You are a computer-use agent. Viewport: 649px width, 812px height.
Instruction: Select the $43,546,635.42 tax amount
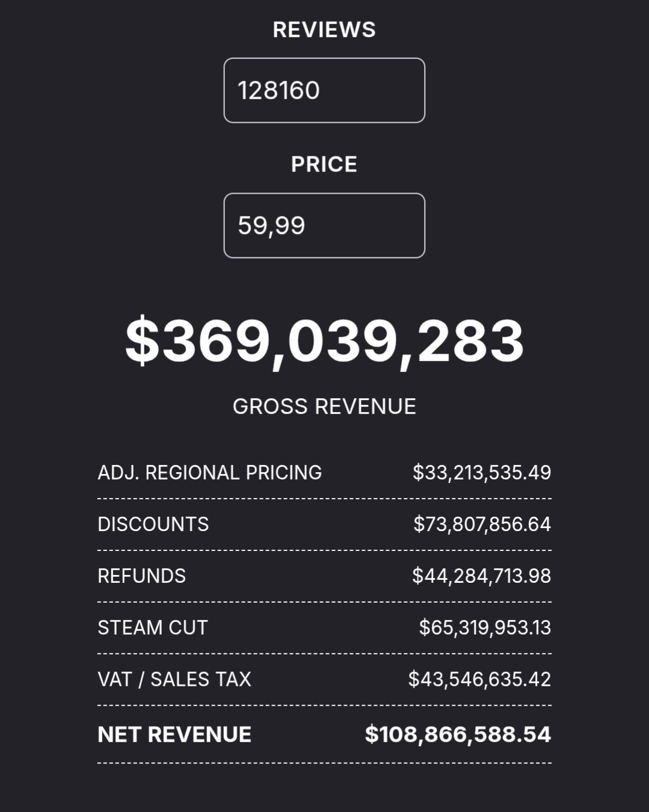pos(479,680)
